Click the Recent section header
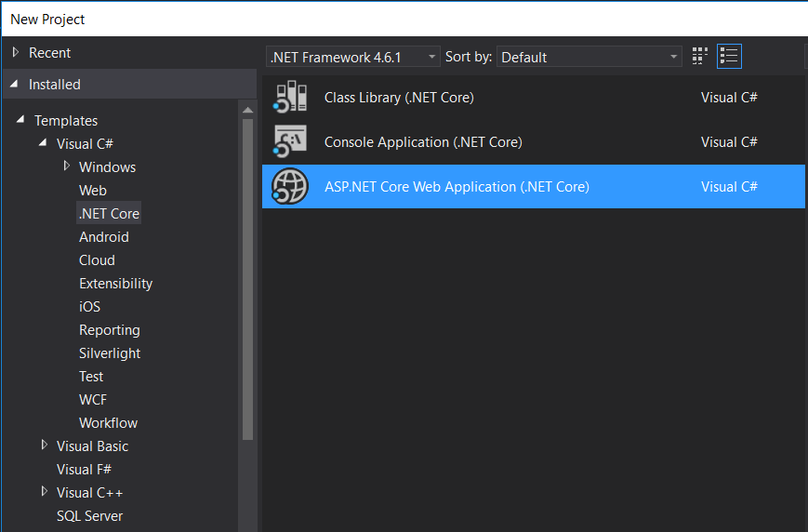Image resolution: width=808 pixels, height=532 pixels. [130, 53]
